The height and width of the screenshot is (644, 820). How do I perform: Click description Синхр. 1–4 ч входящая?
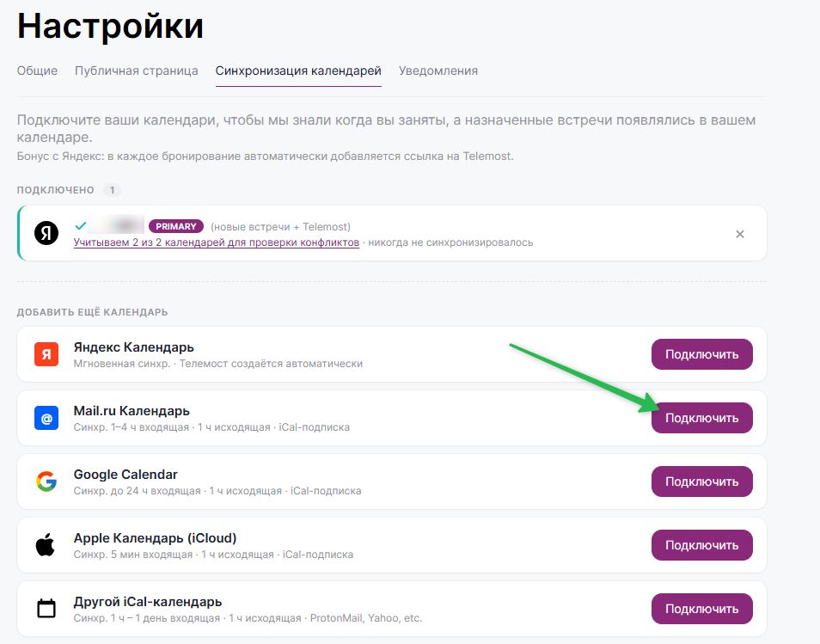point(211,426)
